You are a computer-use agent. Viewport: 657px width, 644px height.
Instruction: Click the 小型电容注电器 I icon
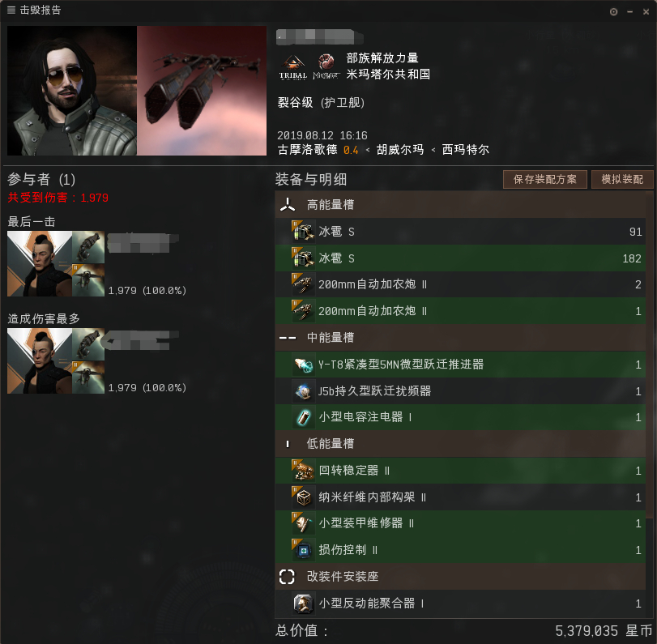303,417
